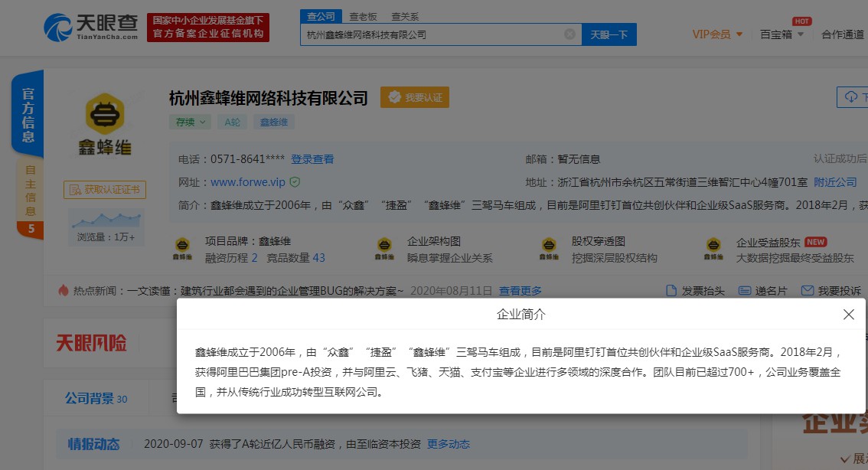Image resolution: width=868 pixels, height=470 pixels.
Task: Open the VIP会员 dropdown
Action: (717, 34)
